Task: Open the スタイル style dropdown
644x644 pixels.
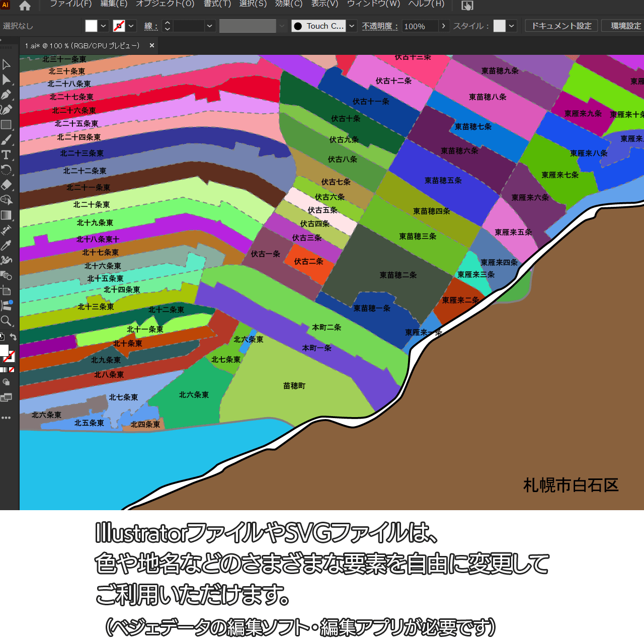Action: click(512, 26)
